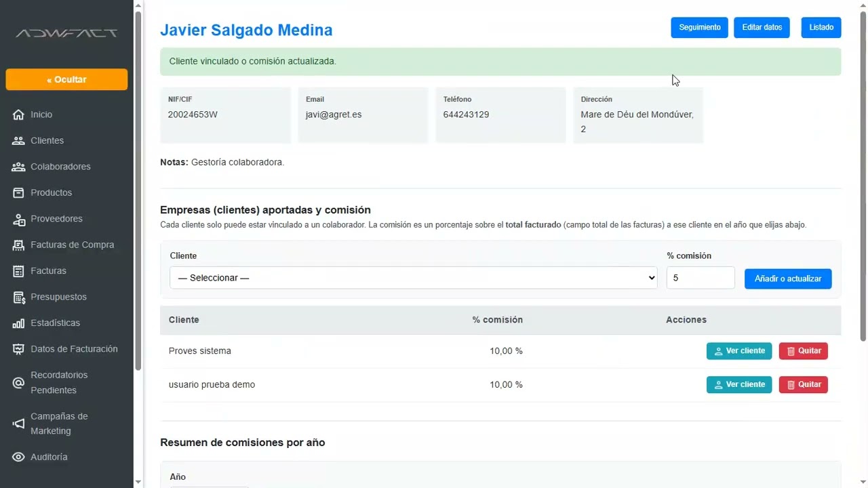
Task: Click the Campañas de Marketing megaphone icon
Action: 18,424
